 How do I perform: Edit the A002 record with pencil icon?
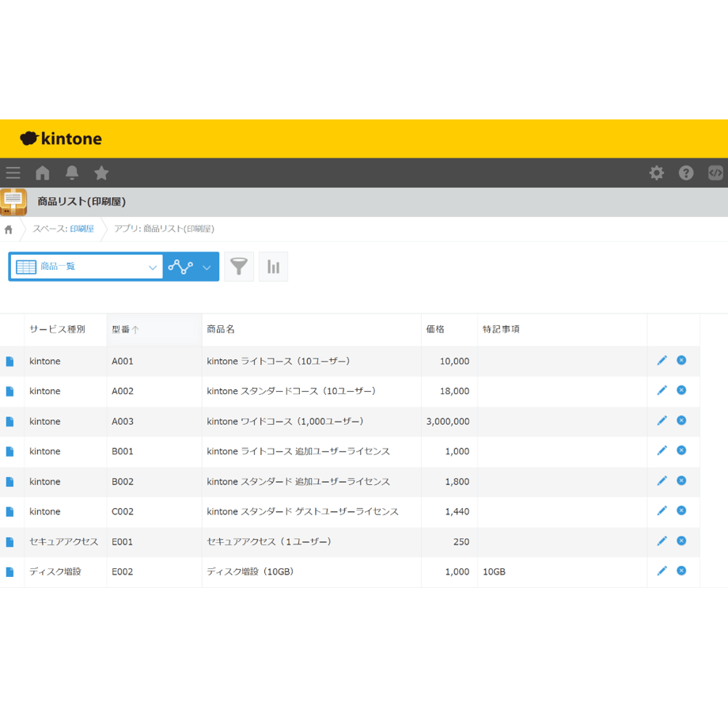[662, 390]
